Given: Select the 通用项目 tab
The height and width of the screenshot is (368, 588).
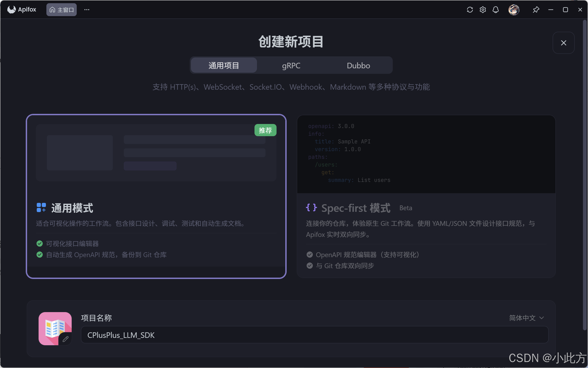Looking at the screenshot, I should 224,65.
